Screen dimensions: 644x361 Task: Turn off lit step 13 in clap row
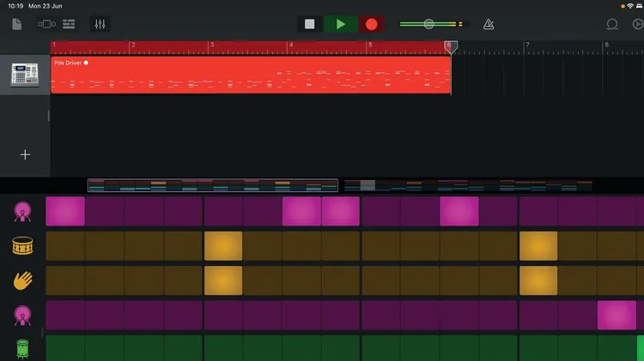pyautogui.click(x=538, y=280)
